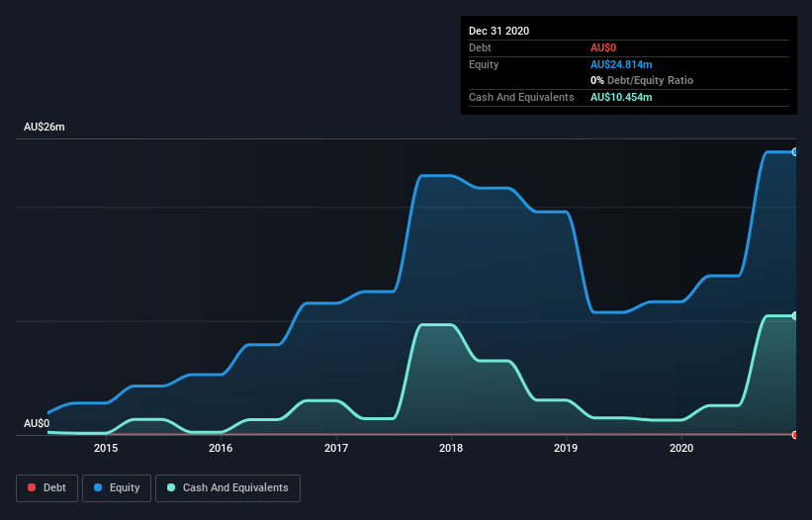Select the Equity endpoint marker at Dec 2020
Viewport: 812px width, 520px height.
[795, 152]
